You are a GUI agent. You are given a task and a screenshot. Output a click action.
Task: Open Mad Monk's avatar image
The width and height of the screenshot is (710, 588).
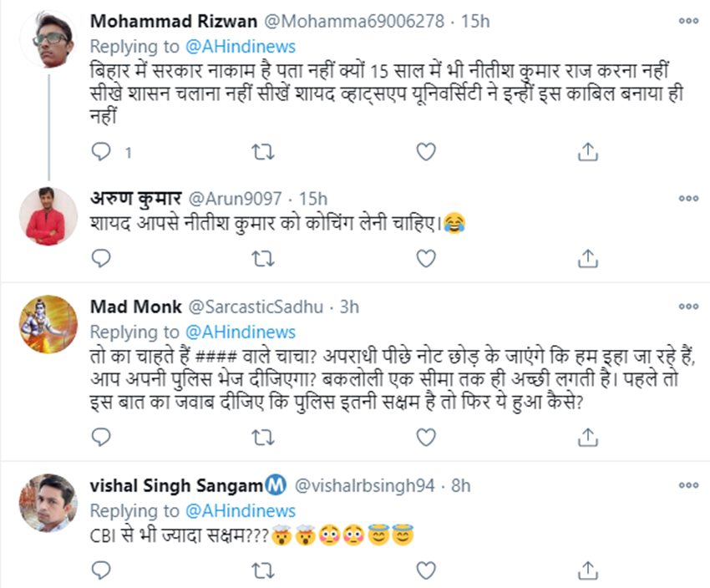click(x=48, y=323)
